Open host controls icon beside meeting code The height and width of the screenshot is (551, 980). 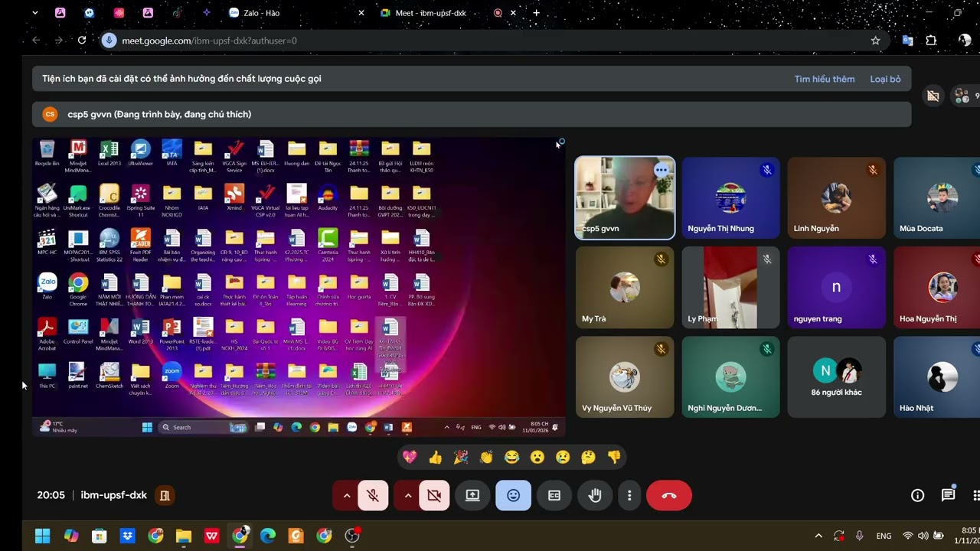coord(164,495)
